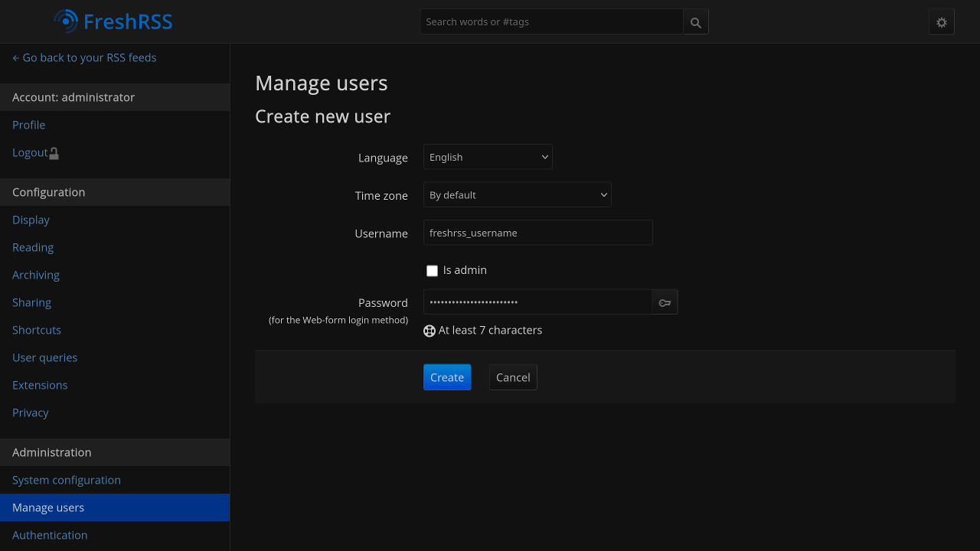Image resolution: width=980 pixels, height=551 pixels.
Task: Select 'Authentication' in the sidebar
Action: [50, 535]
